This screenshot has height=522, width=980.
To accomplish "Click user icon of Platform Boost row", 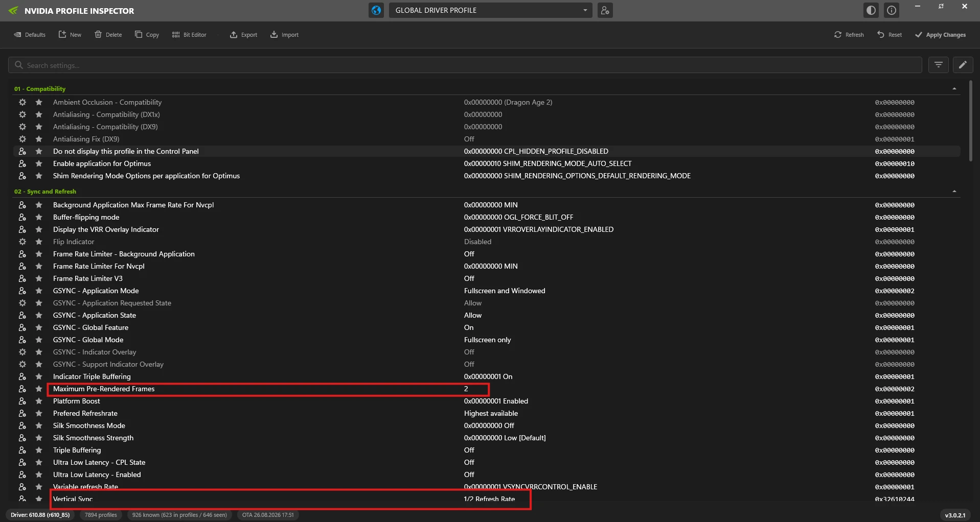I will coord(22,401).
